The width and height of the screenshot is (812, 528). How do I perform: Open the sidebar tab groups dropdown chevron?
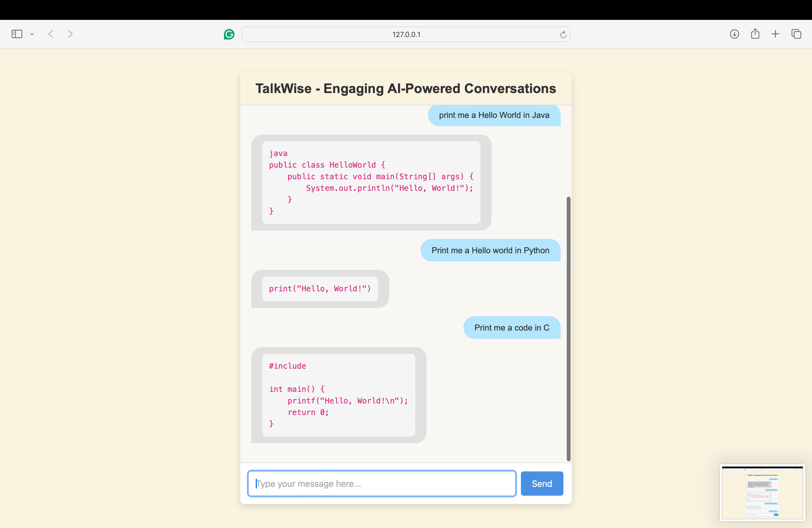[32, 34]
